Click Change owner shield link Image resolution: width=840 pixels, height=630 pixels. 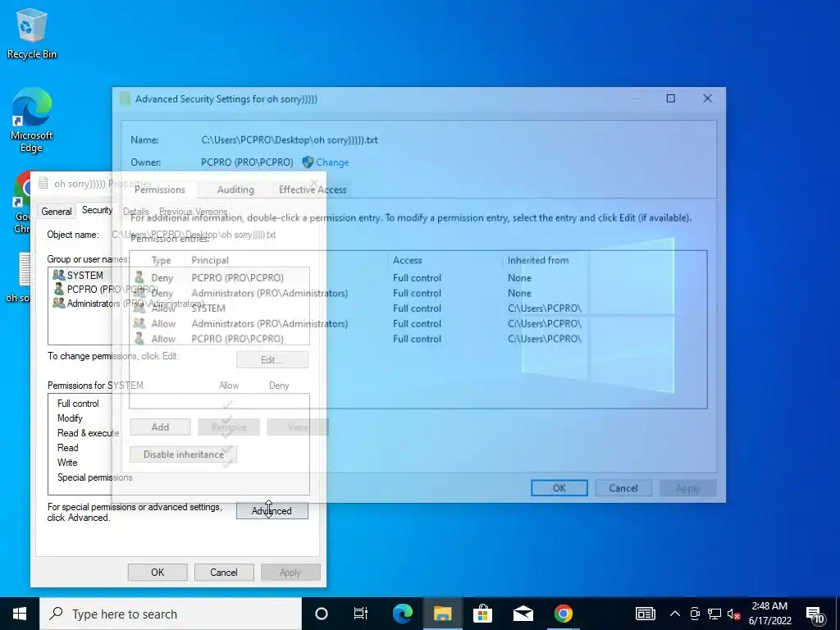point(326,162)
